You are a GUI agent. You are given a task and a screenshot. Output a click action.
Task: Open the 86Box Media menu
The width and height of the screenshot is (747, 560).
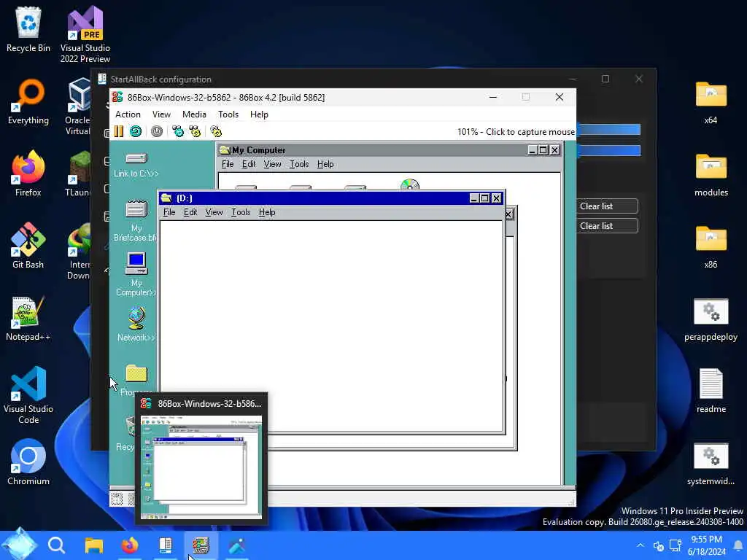[194, 114]
